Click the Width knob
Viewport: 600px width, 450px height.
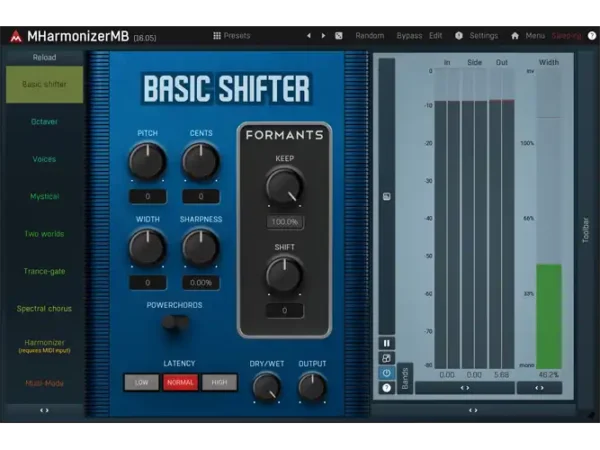click(147, 248)
